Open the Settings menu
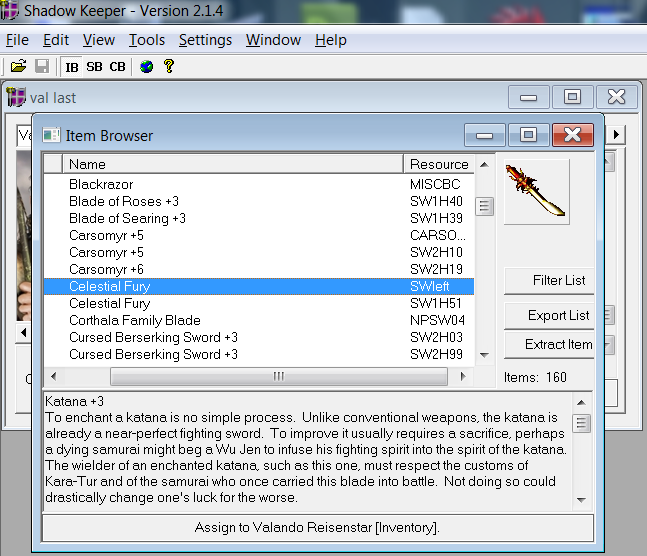The image size is (647, 556). (205, 40)
